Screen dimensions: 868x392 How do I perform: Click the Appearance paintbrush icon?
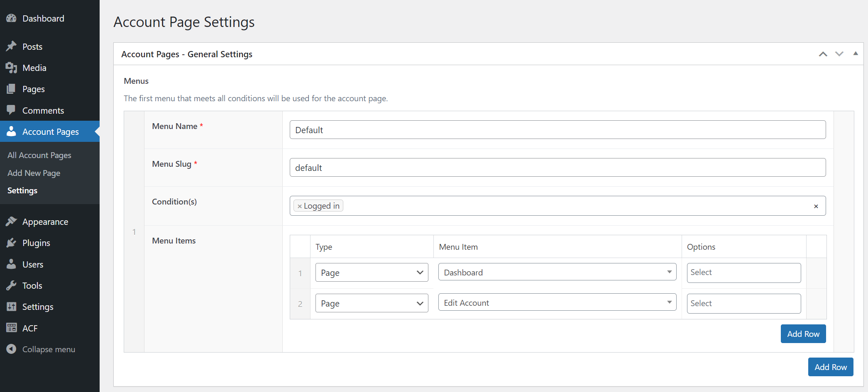pyautogui.click(x=11, y=222)
